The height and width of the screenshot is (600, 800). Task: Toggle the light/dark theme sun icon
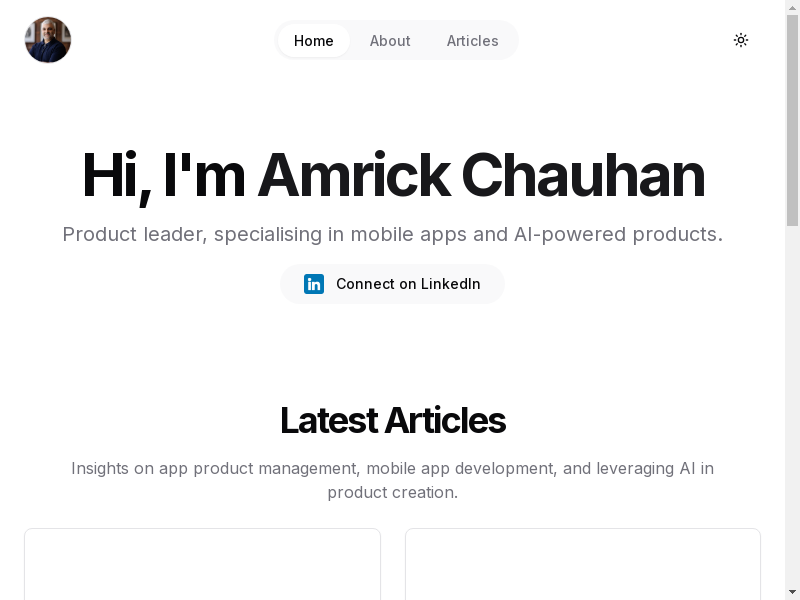(741, 40)
